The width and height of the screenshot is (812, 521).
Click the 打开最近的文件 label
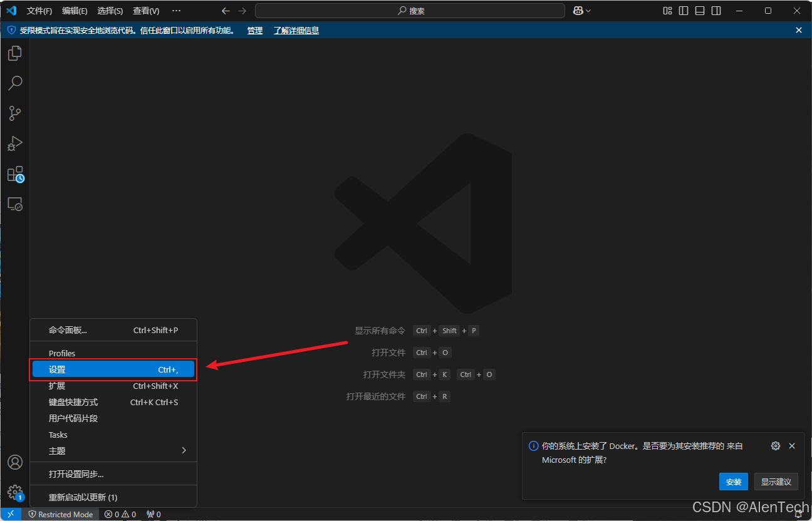[376, 396]
